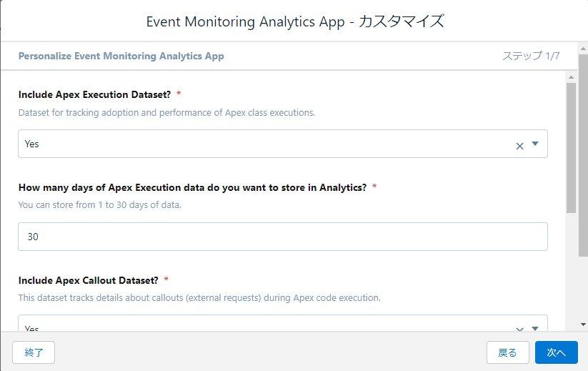This screenshot has width=588, height=371.
Task: Click the 'How many days of Apex Execution' label
Action: tap(191, 187)
